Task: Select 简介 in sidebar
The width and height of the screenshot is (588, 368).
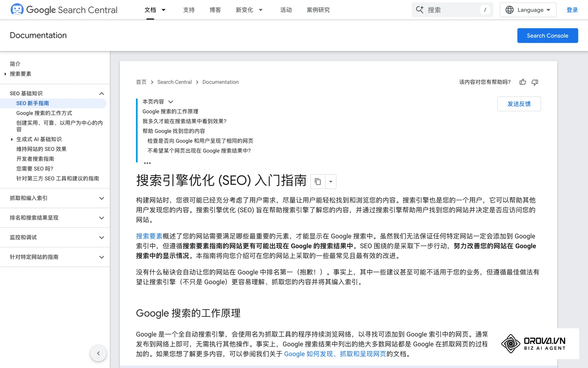Action: [x=15, y=64]
